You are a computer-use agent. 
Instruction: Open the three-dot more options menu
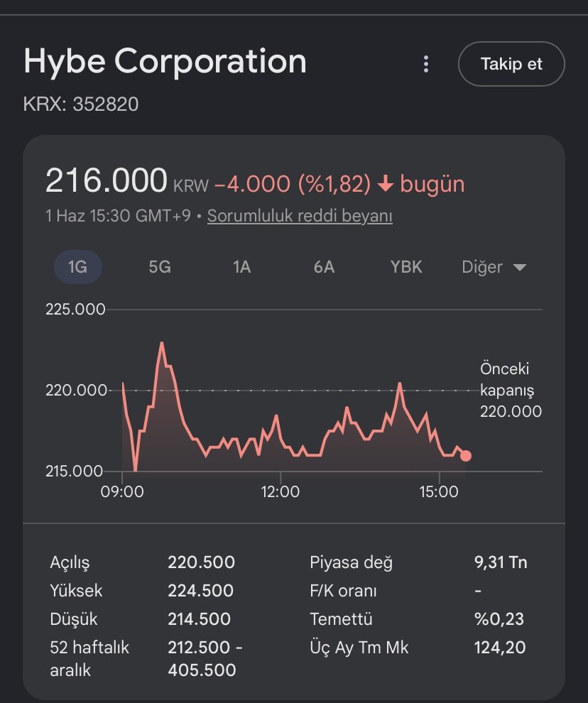[x=425, y=64]
